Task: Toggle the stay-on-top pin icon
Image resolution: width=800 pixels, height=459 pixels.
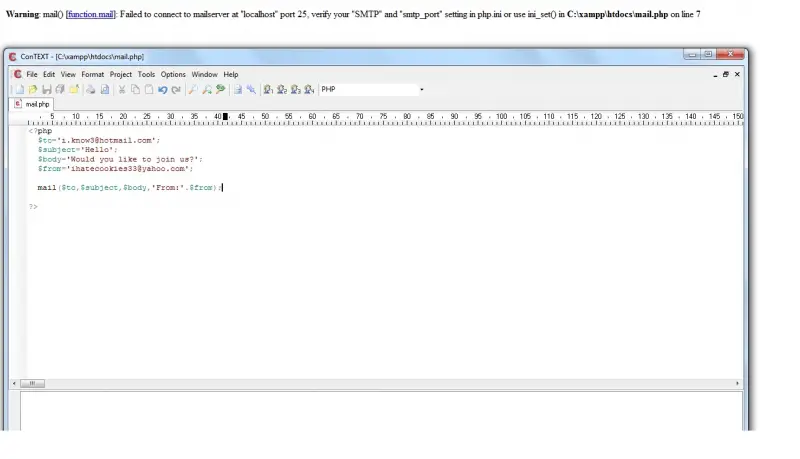Action: point(251,90)
